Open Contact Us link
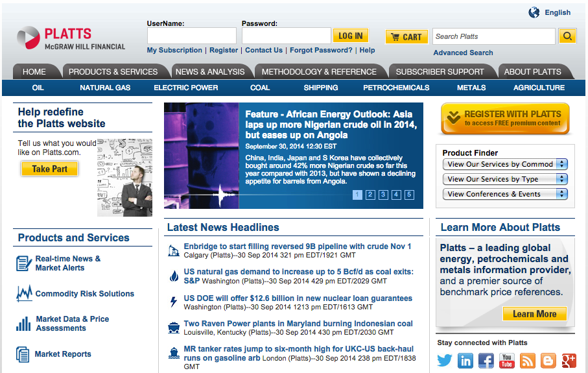 pos(264,50)
